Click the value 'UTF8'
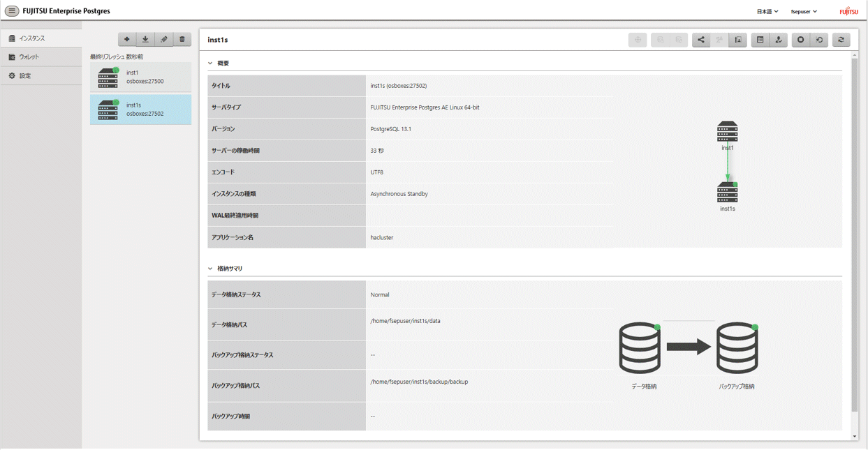The image size is (868, 450). (377, 172)
